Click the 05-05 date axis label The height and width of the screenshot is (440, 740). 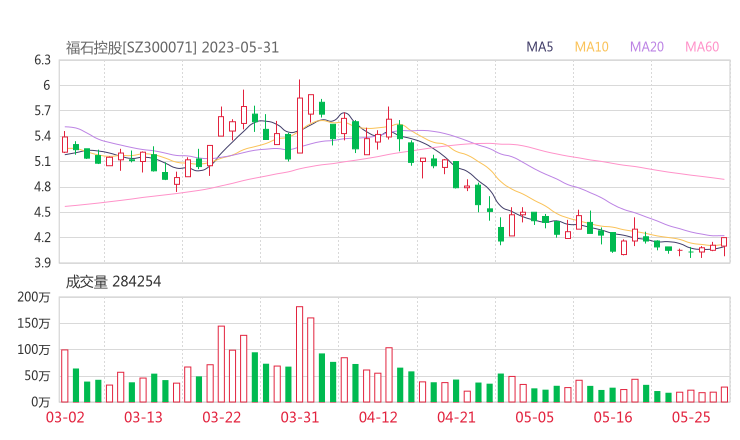point(534,417)
